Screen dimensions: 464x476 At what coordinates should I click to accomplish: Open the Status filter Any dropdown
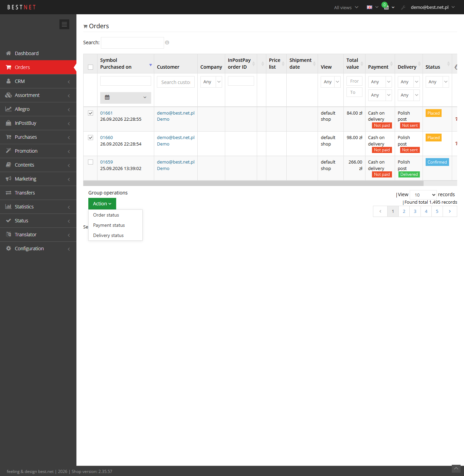coord(437,82)
